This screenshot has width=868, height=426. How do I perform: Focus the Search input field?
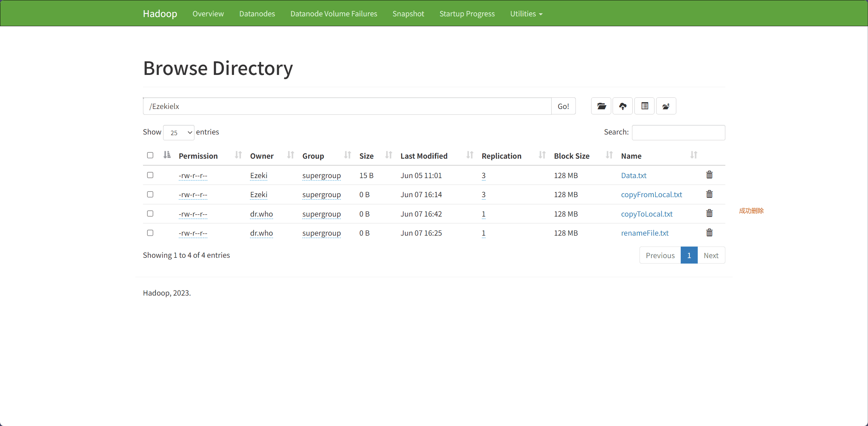pos(678,132)
